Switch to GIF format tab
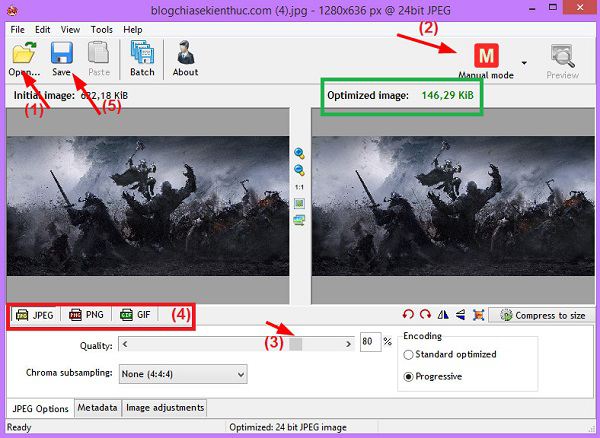 (135, 315)
